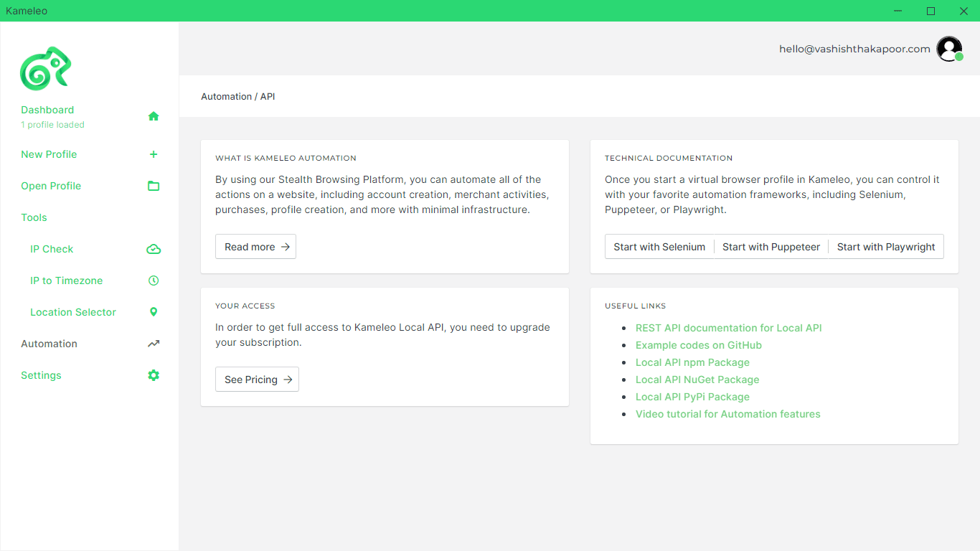Choose Start with Puppeteer
Image resolution: width=980 pixels, height=551 pixels.
pyautogui.click(x=771, y=247)
